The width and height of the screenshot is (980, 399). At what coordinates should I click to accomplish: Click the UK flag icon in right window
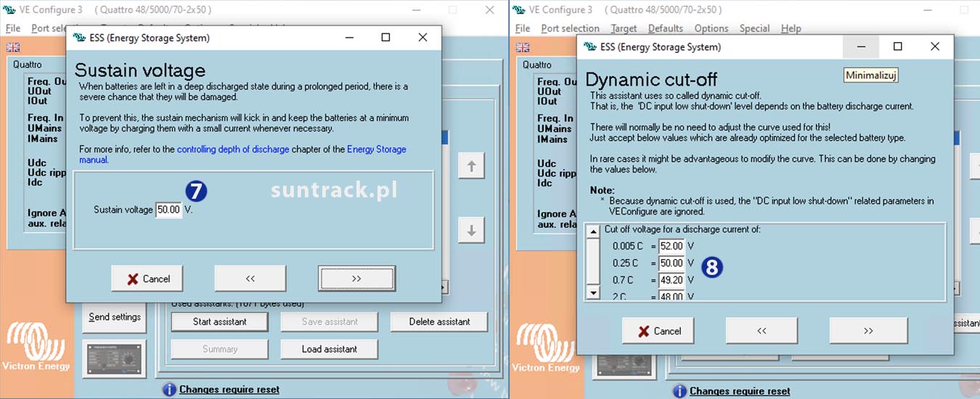tap(523, 47)
